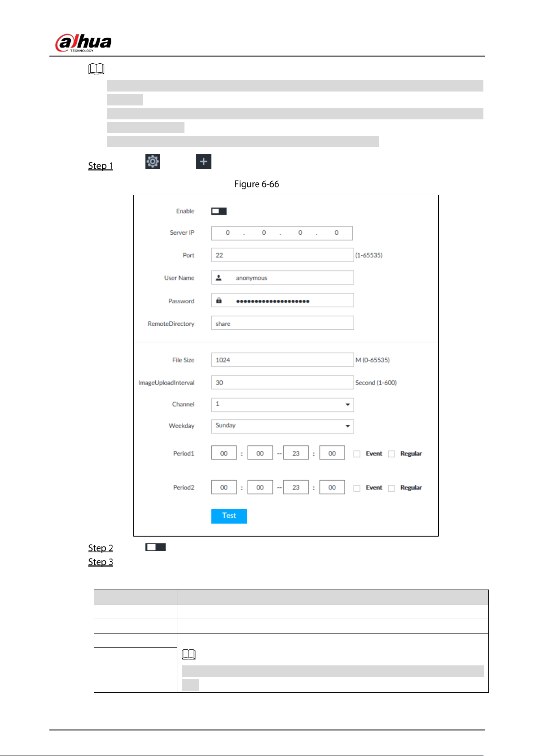Click Period1 start hour field
535x756 pixels.
224,453
